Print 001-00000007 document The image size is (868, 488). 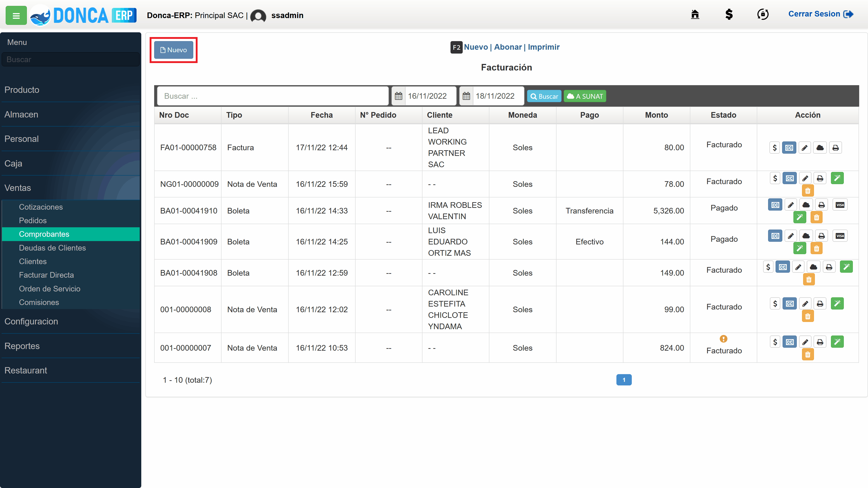click(x=820, y=342)
